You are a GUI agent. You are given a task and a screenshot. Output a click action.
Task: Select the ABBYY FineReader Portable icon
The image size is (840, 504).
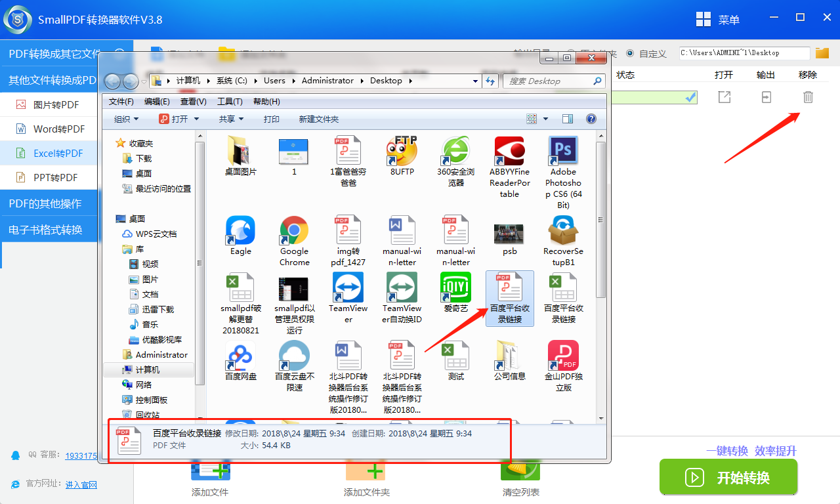[x=509, y=152]
